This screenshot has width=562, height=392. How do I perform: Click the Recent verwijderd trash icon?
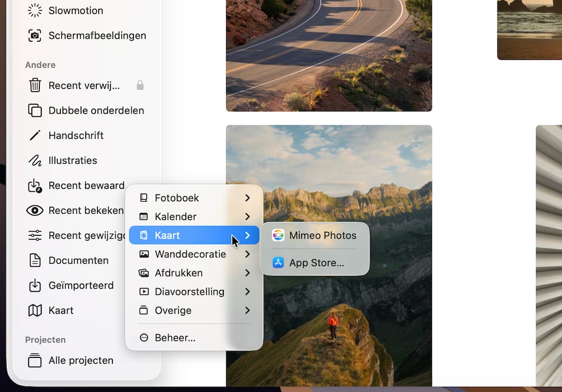[x=35, y=86]
